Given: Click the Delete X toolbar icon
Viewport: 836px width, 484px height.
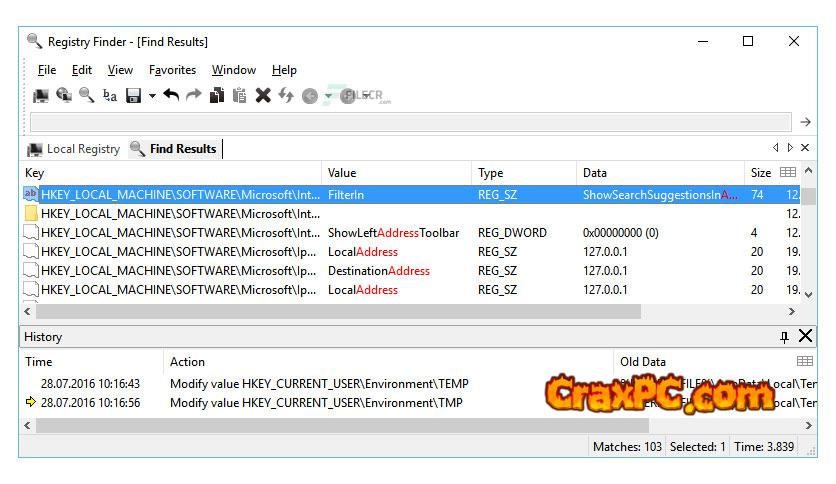Looking at the screenshot, I should 263,96.
